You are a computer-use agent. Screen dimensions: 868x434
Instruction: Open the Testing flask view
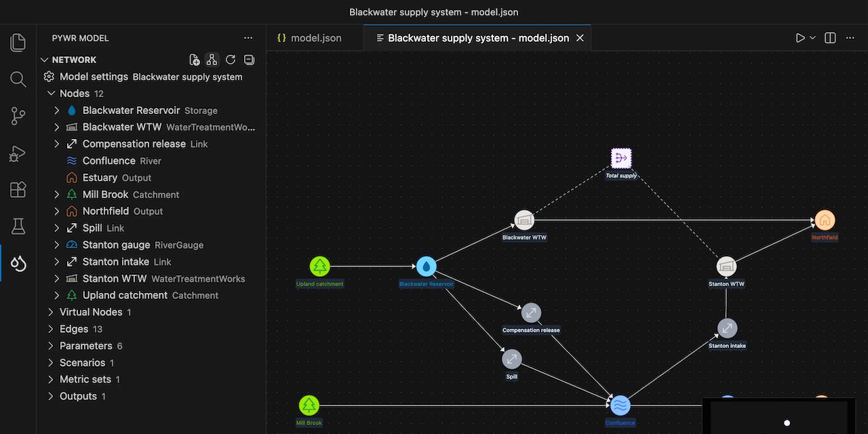click(x=18, y=226)
